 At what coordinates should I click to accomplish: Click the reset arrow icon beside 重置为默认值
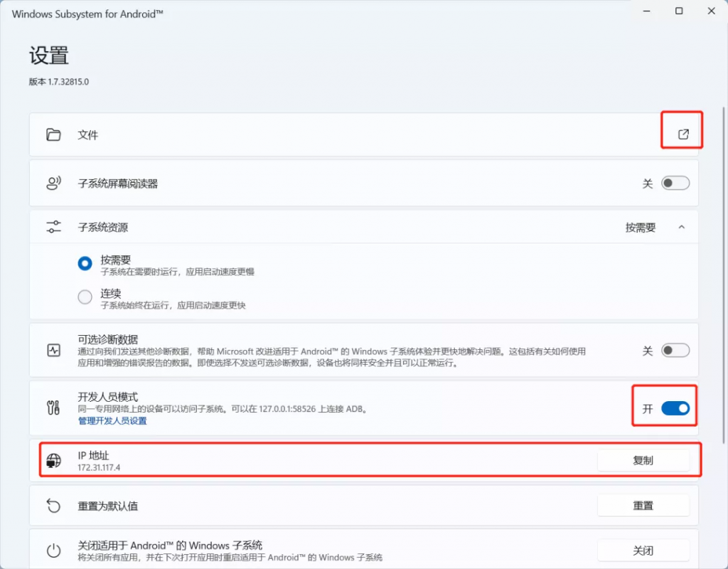[x=53, y=506]
